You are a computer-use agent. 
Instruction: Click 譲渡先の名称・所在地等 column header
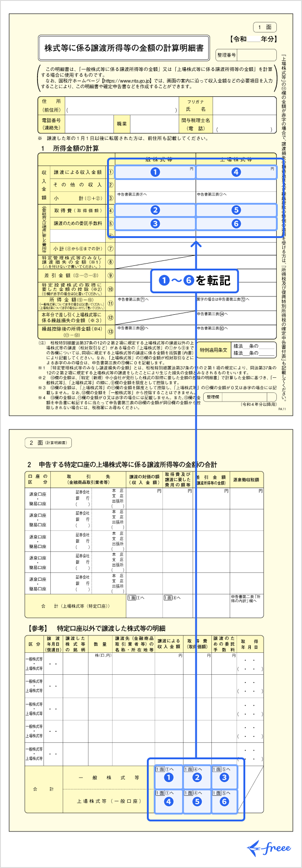click(x=134, y=644)
